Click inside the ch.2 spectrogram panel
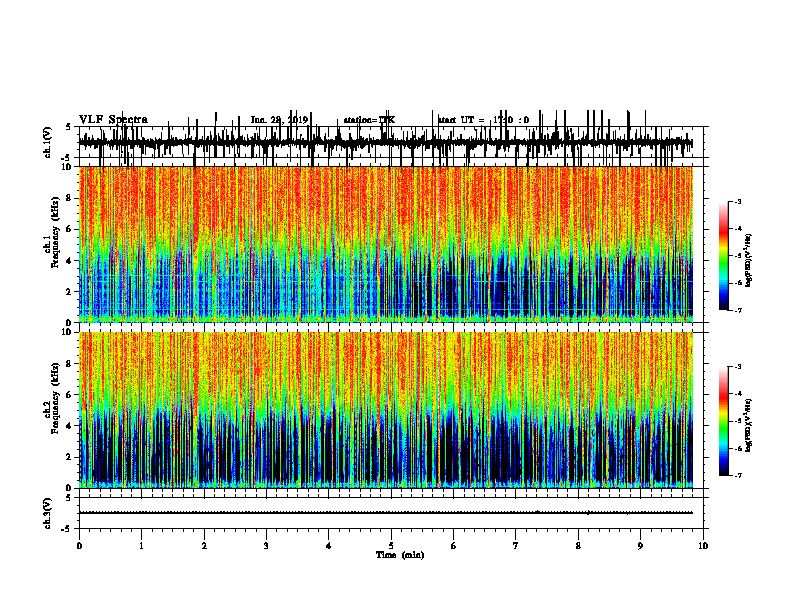This screenshot has width=792, height=612. (x=386, y=410)
